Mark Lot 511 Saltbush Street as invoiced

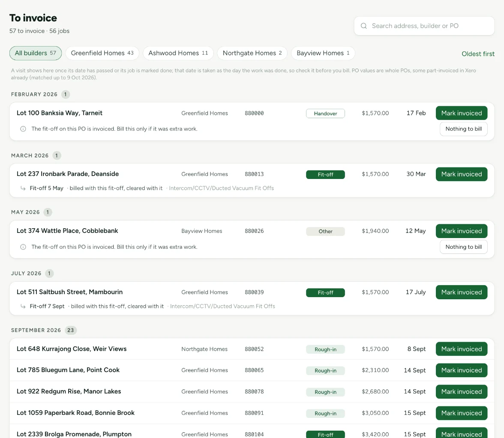[462, 292]
